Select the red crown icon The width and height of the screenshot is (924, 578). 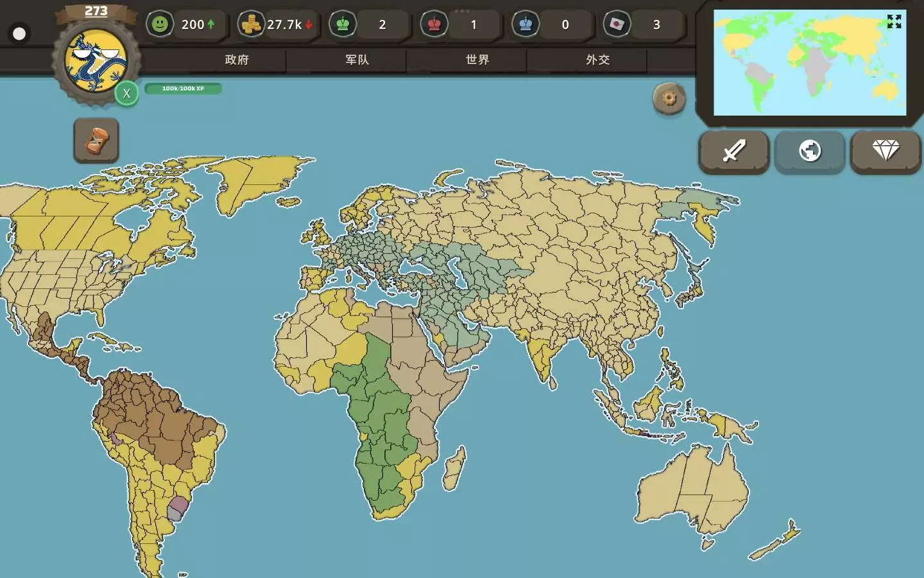tap(434, 24)
